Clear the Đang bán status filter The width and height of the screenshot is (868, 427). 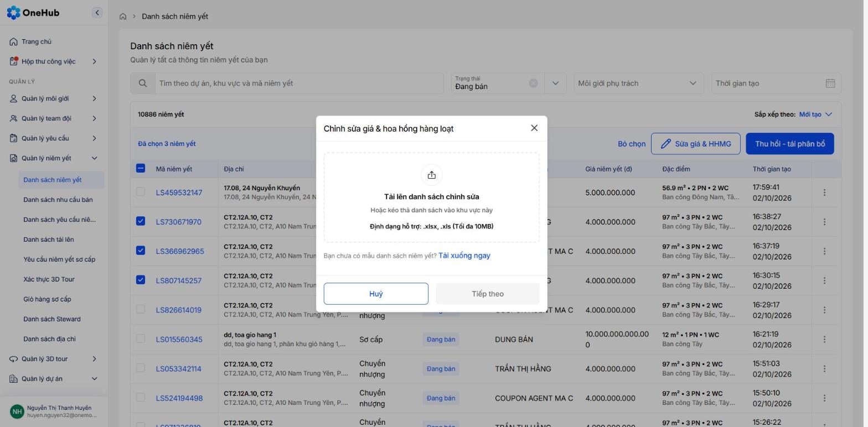533,83
